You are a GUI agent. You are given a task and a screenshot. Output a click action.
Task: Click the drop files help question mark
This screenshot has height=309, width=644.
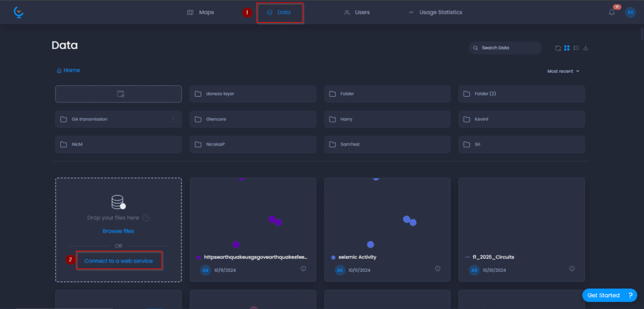point(146,218)
